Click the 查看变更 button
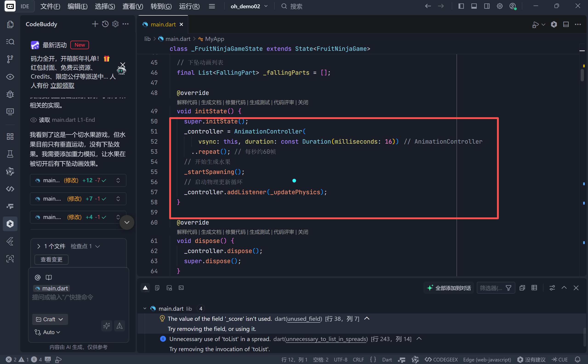This screenshot has height=364, width=588. point(51,259)
